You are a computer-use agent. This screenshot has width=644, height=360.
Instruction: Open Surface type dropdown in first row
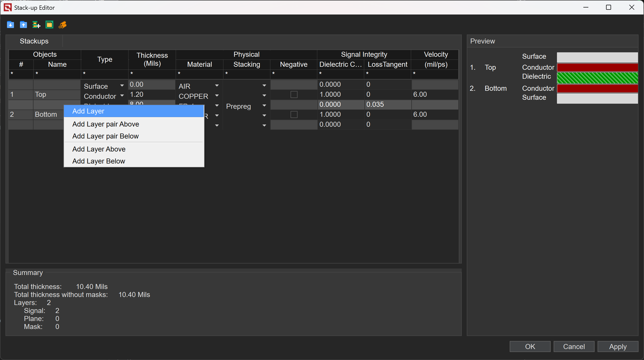[x=122, y=85]
